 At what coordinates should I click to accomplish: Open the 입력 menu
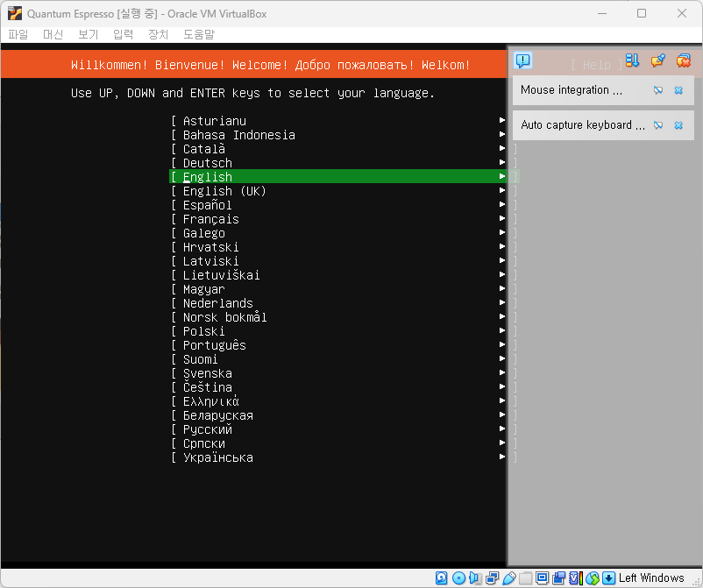[x=123, y=34]
